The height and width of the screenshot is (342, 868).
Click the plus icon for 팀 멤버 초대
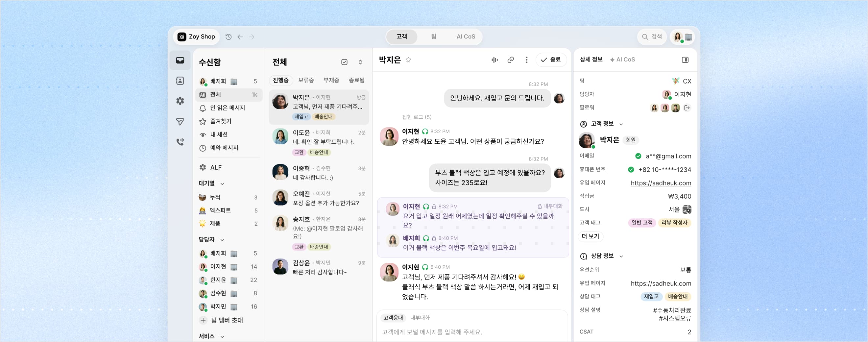click(203, 320)
